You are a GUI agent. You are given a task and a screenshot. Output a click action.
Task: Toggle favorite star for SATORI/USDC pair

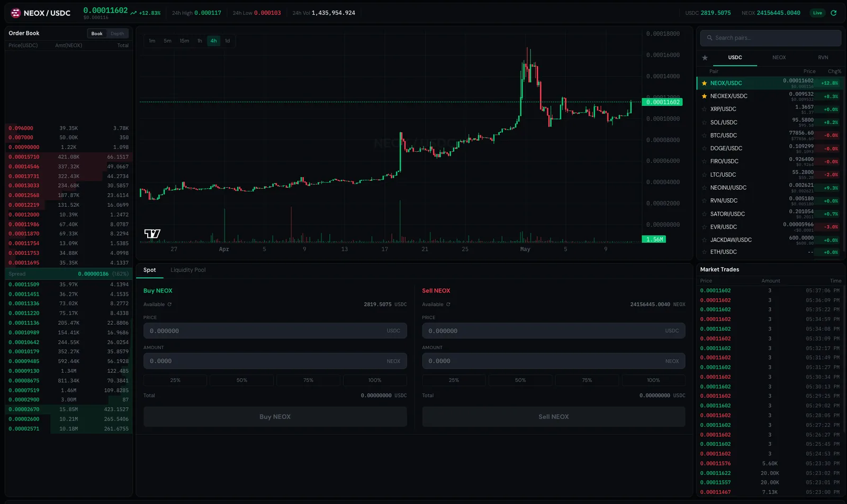(x=704, y=214)
